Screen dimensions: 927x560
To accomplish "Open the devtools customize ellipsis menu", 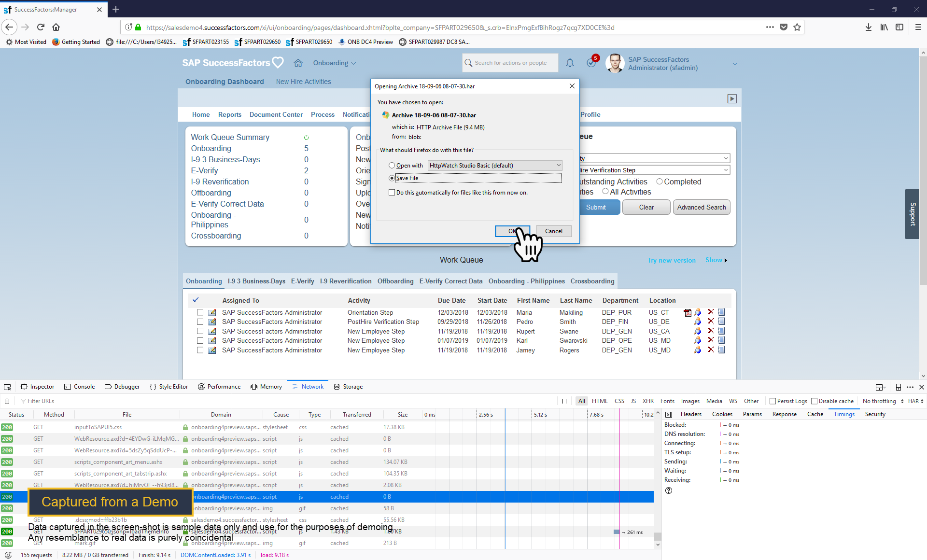I will (910, 387).
